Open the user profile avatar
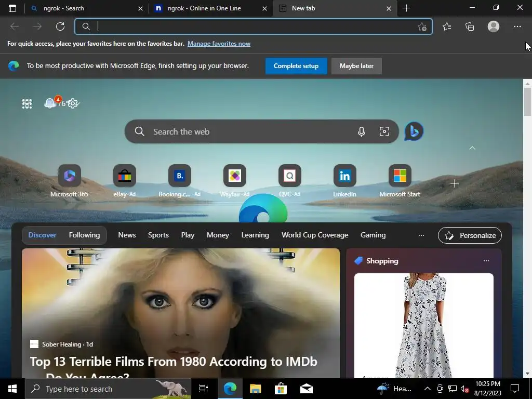Viewport: 532px width, 399px height. point(494,26)
